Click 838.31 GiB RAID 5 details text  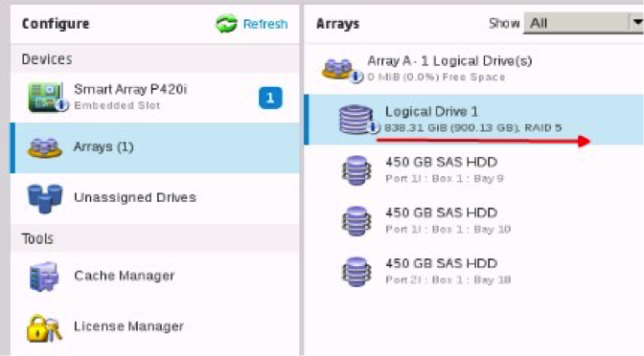(472, 128)
